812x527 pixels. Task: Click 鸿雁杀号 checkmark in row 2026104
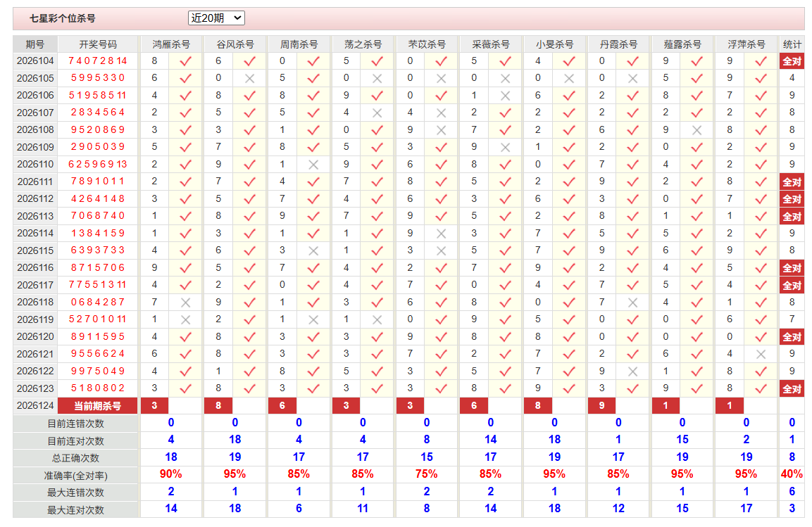tap(185, 61)
